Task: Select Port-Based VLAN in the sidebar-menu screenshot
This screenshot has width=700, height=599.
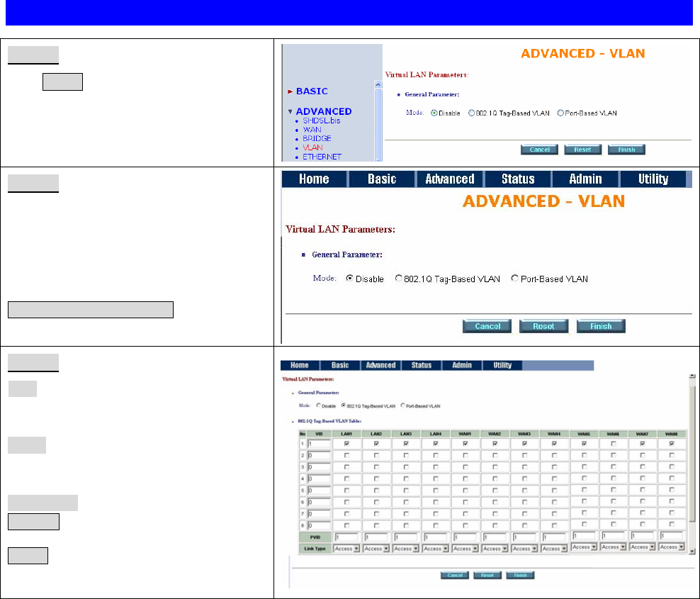Action: click(x=560, y=113)
